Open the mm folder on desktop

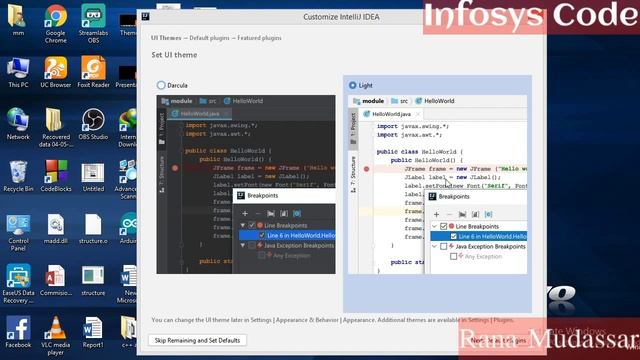pos(18,20)
